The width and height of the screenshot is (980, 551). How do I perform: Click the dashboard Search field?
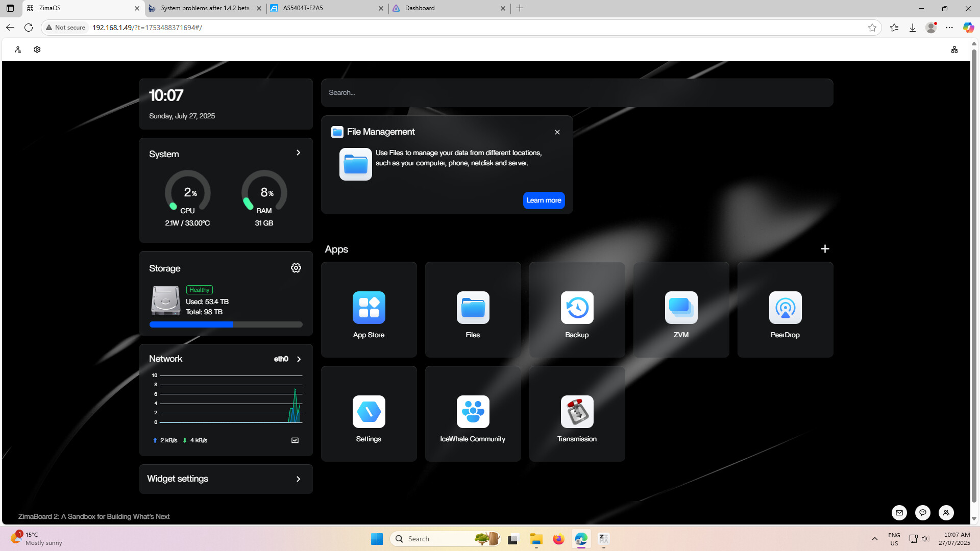(x=577, y=93)
